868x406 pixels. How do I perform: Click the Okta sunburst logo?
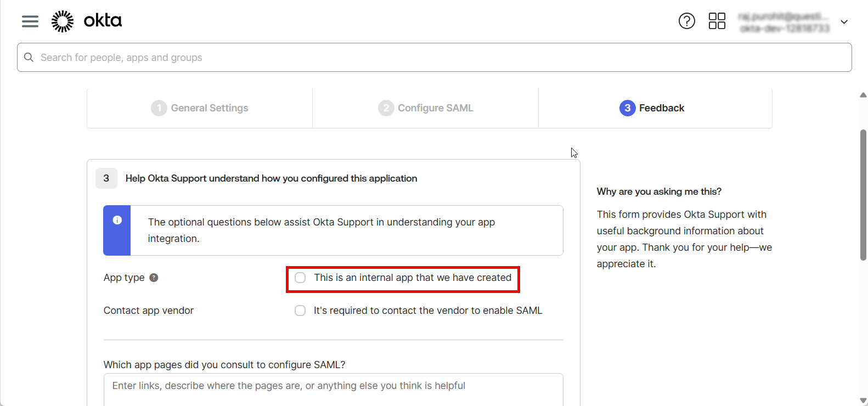pos(63,21)
